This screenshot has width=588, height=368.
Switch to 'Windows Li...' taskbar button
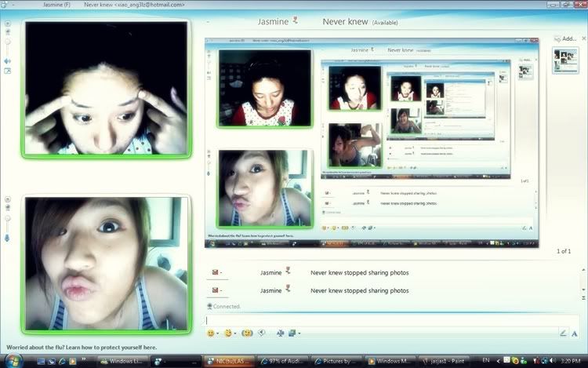122,361
